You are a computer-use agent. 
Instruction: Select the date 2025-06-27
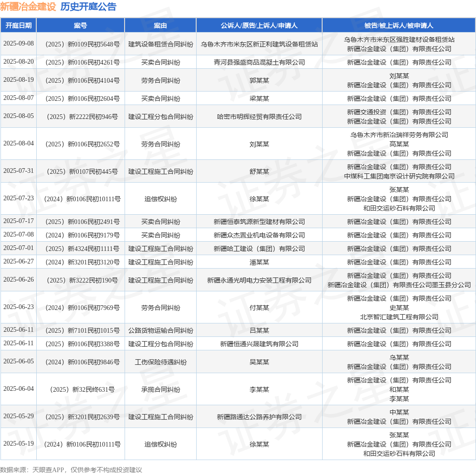(x=19, y=262)
